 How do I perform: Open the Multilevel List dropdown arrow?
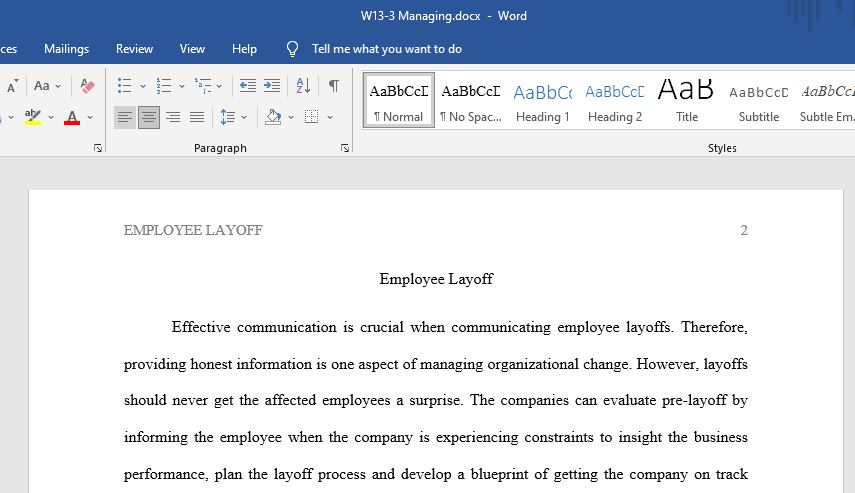click(x=219, y=86)
